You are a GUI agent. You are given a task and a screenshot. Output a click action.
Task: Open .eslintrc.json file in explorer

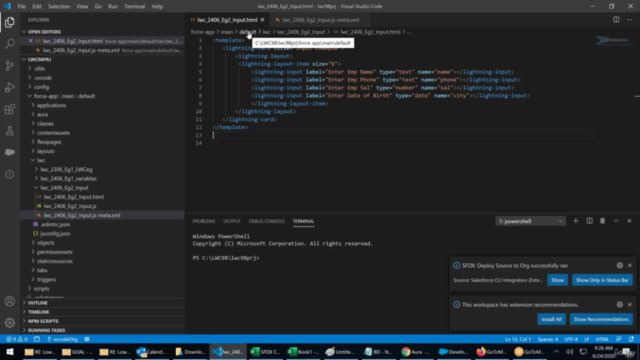[x=55, y=224]
